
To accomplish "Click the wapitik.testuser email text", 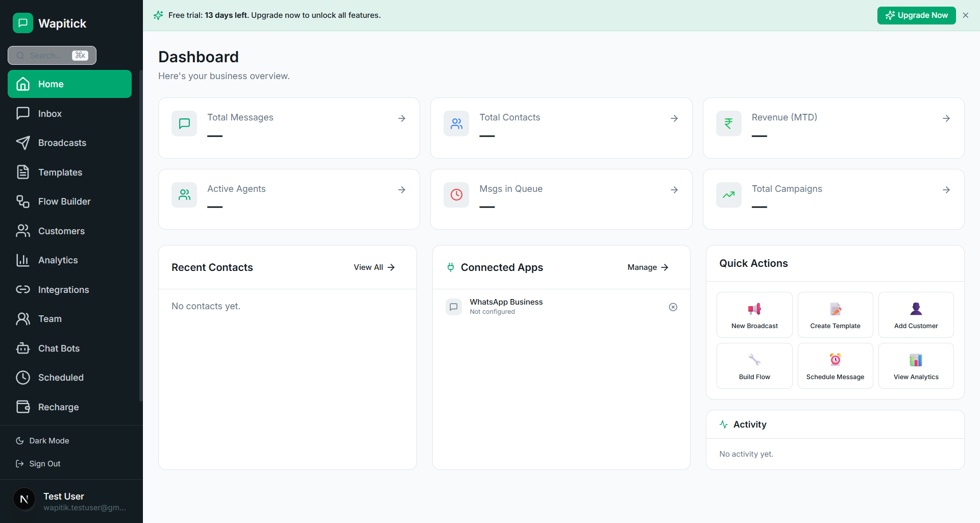I will 85,508.
